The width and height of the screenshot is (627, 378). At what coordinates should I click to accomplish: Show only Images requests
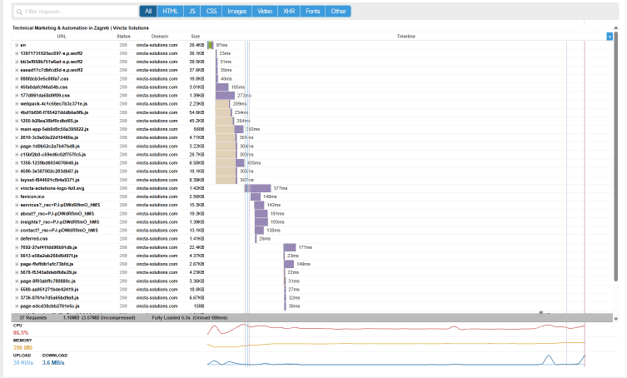click(x=237, y=11)
